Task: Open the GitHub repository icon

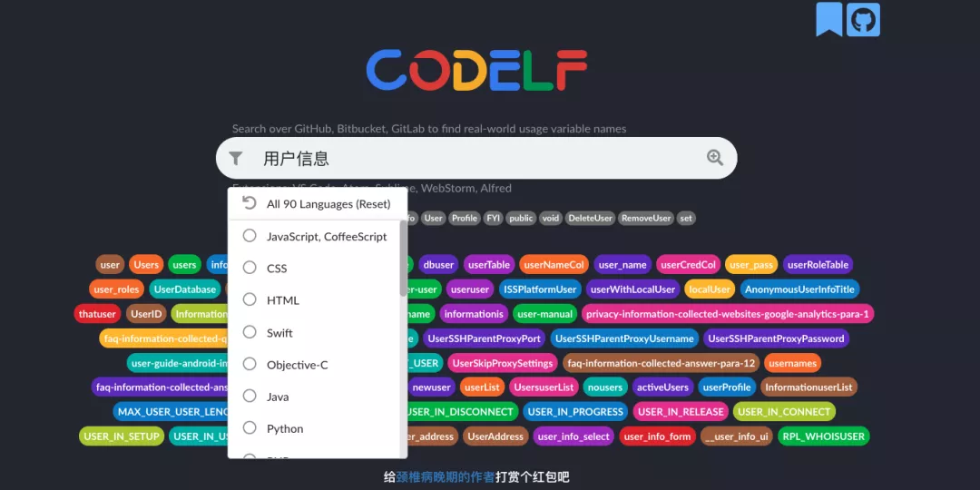Action: pos(863,19)
